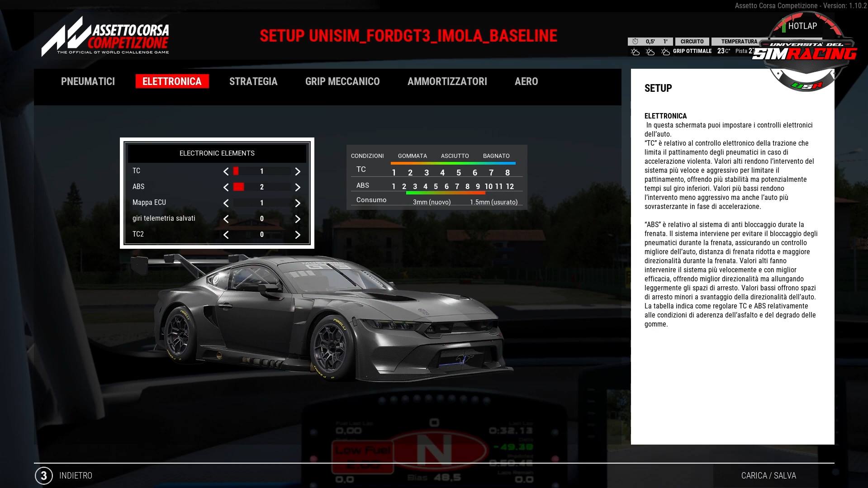Click the circled 3 back indicator
Screen dimensions: 868x488
tap(43, 475)
